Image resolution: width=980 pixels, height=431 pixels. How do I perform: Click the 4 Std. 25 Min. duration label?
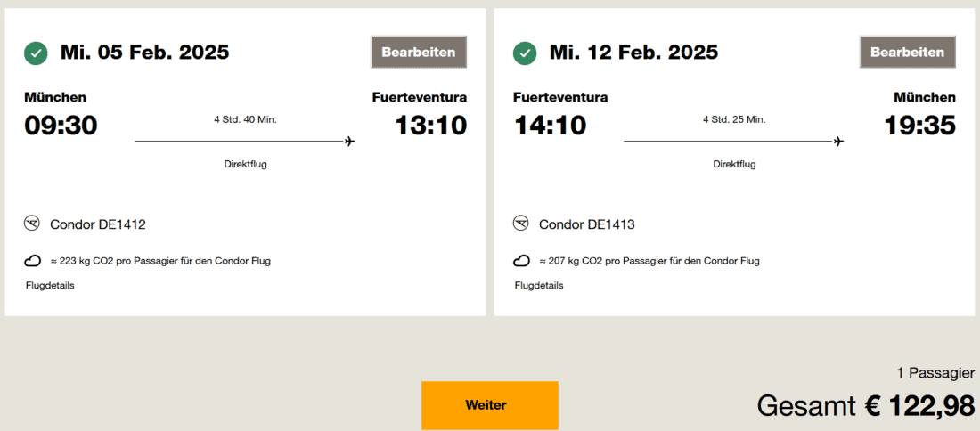coord(733,119)
